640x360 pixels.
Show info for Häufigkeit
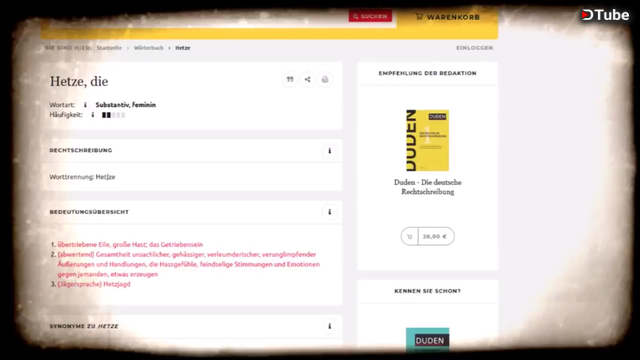tap(93, 115)
